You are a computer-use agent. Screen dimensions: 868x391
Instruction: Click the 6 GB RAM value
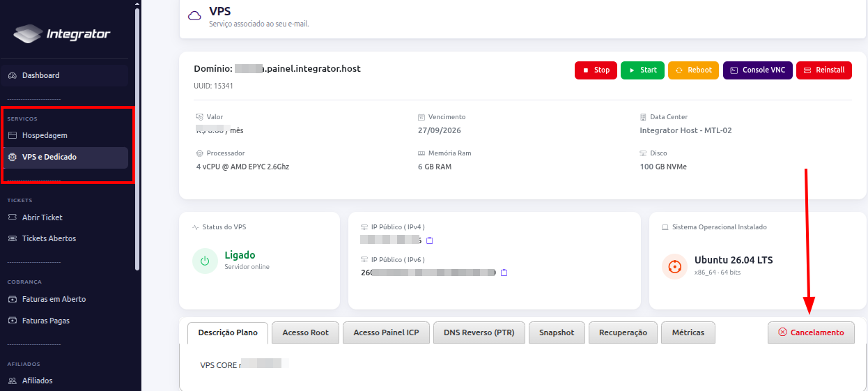click(435, 167)
